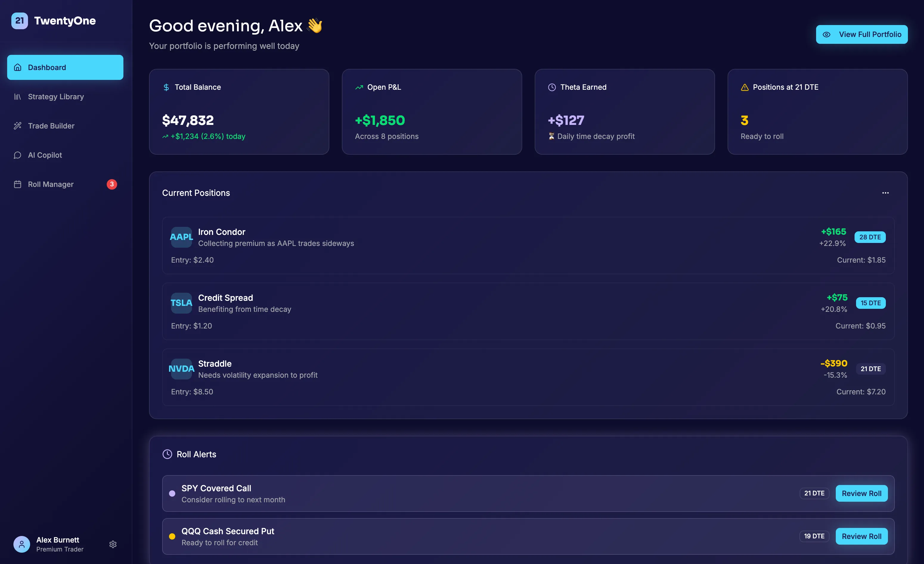Click the View Full Portfolio button
This screenshot has height=564, width=924.
862,35
